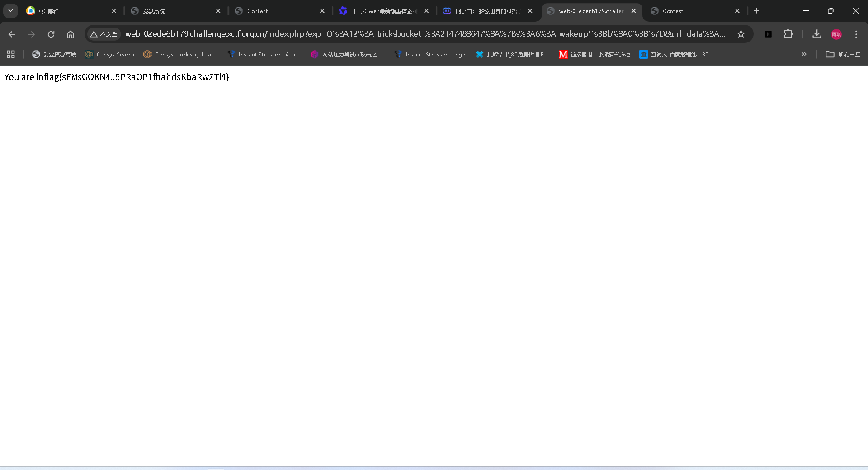The height and width of the screenshot is (470, 868).
Task: Open the Chrome three-dot menu
Action: point(856,34)
